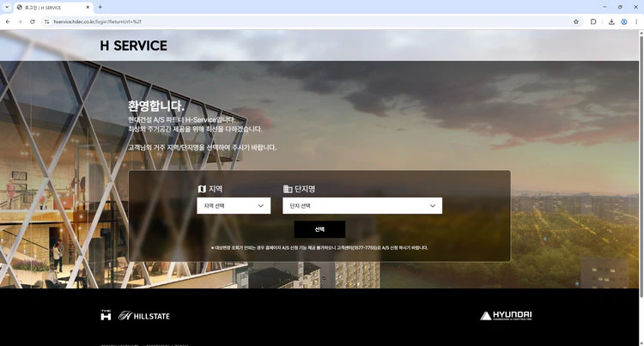Reload the page with refresh icon
Image resolution: width=644 pixels, height=346 pixels.
click(33, 21)
